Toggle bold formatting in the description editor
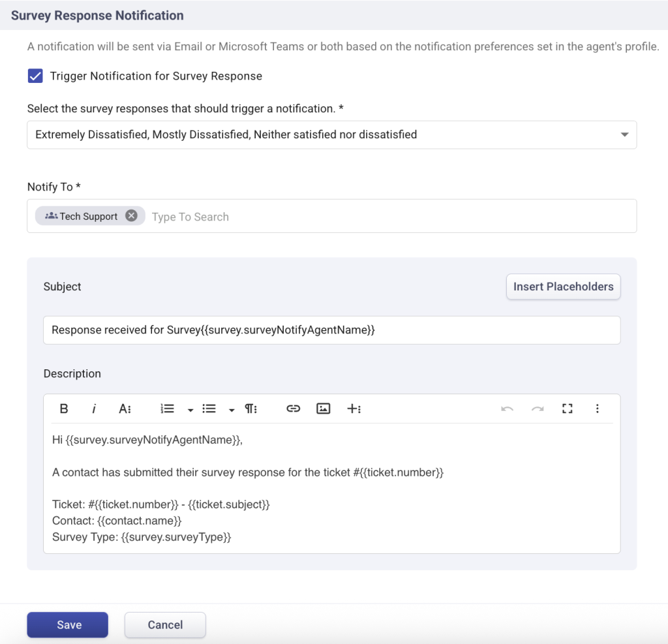668x644 pixels. (64, 408)
